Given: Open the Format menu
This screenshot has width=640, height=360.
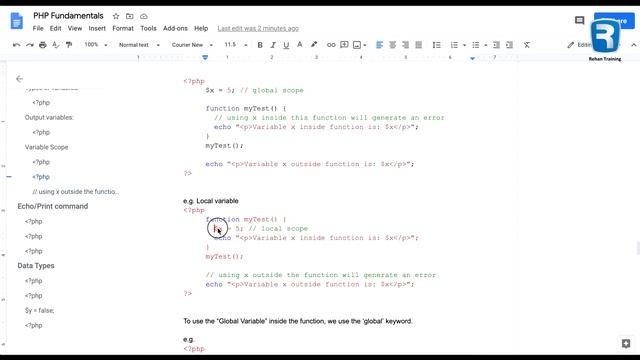Looking at the screenshot, I should 123,28.
